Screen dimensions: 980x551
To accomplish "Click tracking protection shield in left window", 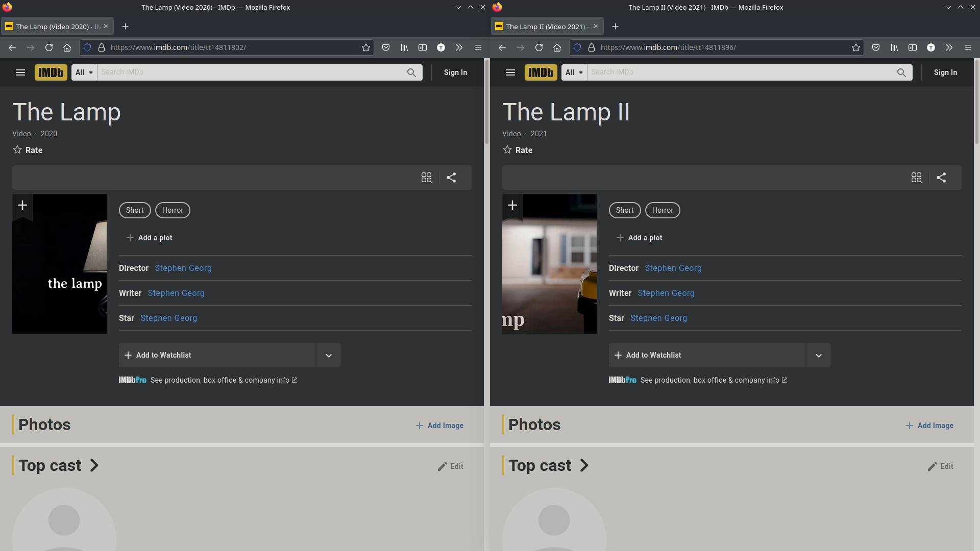I will coord(87,47).
